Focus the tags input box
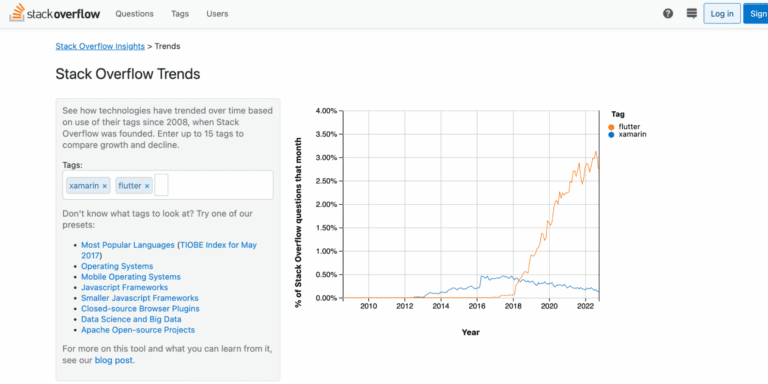The image size is (768, 384). [x=162, y=186]
